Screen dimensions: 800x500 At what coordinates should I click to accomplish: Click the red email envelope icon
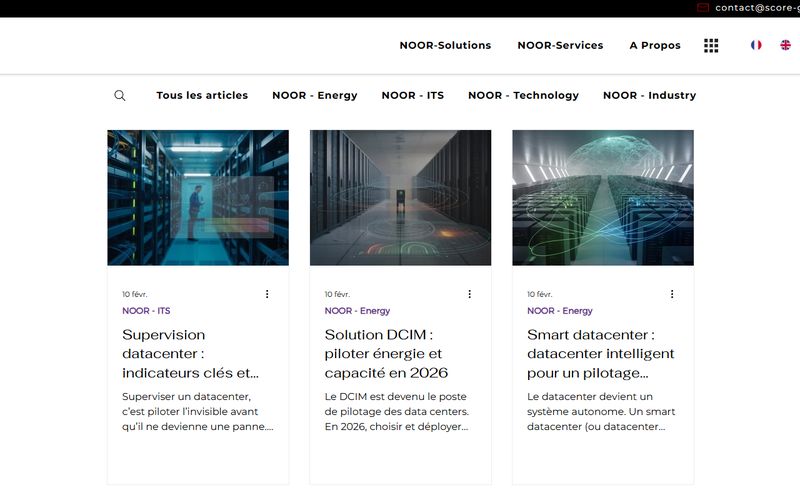pyautogui.click(x=703, y=8)
